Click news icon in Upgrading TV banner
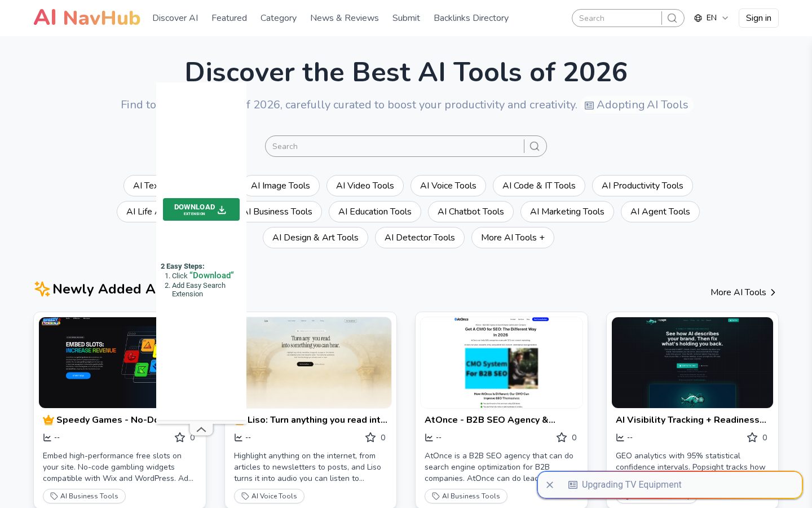Image resolution: width=812 pixels, height=508 pixels. [573, 485]
